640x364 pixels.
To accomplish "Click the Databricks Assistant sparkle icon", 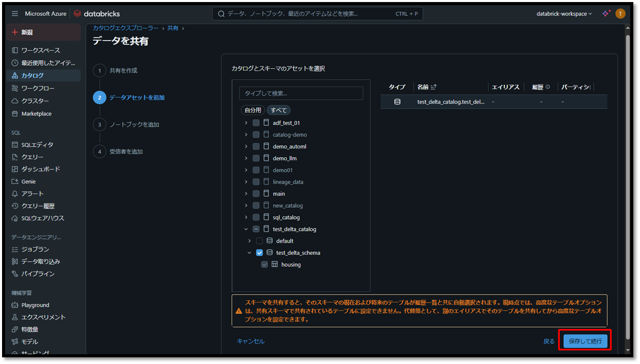I will (x=606, y=14).
